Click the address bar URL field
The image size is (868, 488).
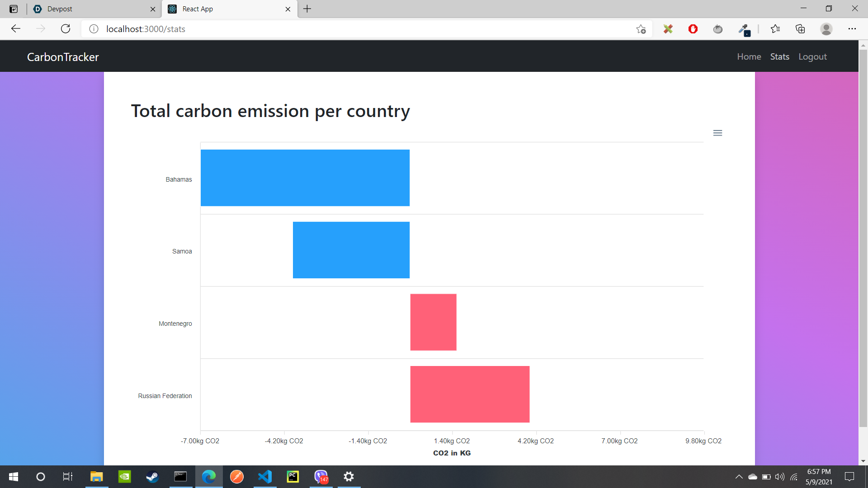(x=316, y=29)
